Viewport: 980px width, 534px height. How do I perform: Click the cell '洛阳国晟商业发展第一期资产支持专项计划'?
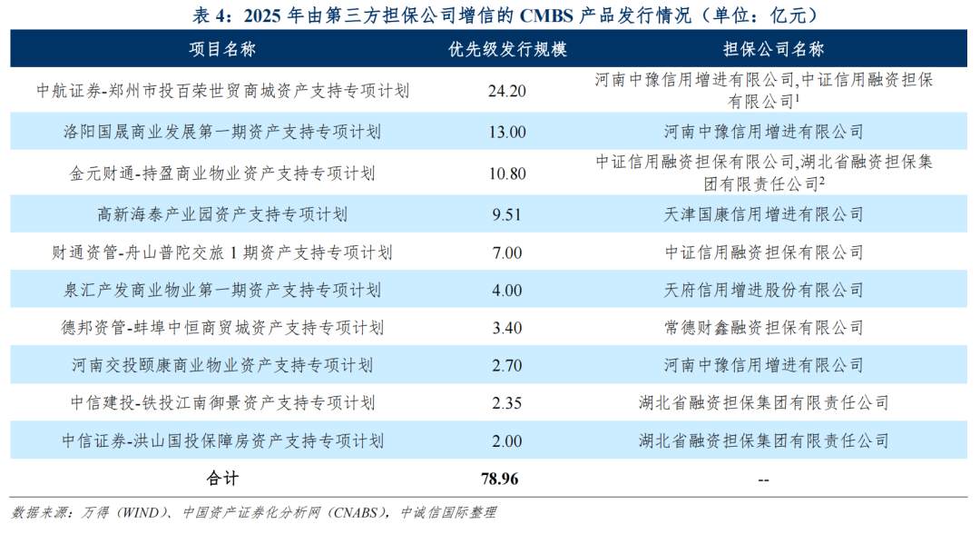pyautogui.click(x=222, y=132)
